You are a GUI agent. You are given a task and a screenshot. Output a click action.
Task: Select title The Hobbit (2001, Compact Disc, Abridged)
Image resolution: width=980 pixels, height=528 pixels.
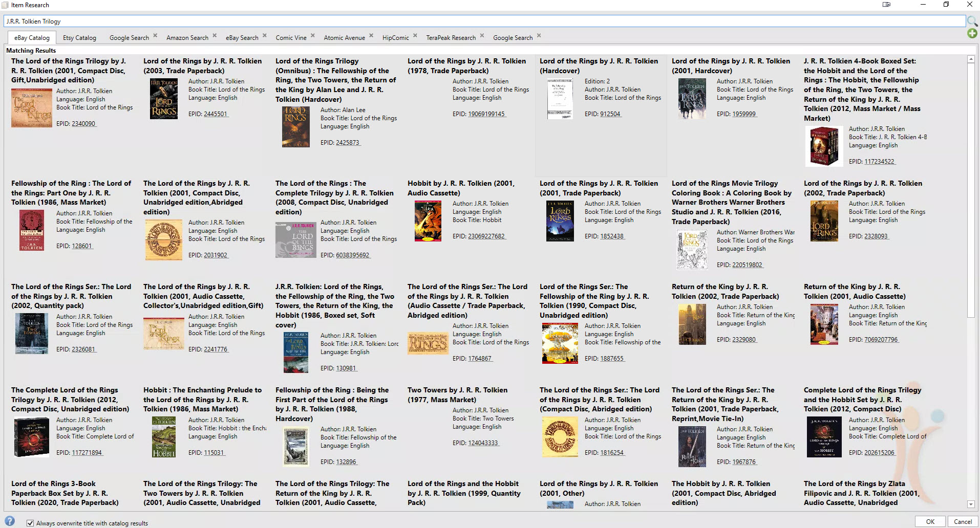pyautogui.click(x=723, y=493)
